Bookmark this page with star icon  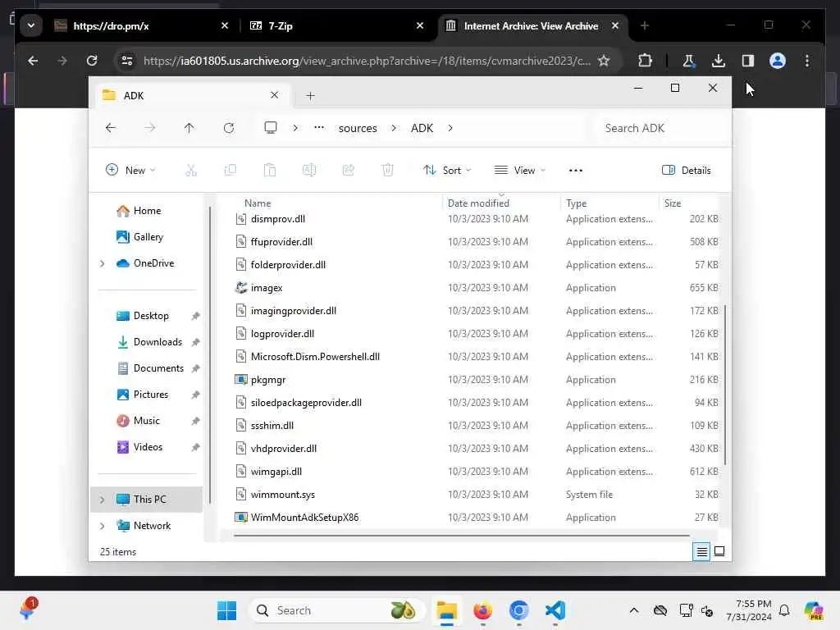point(604,61)
